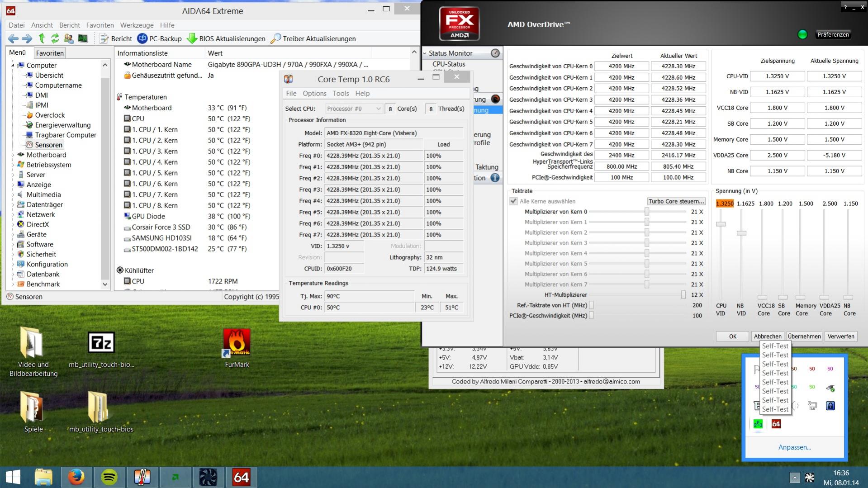
Task: Open the Select CPU dropdown in Core Temp
Action: (354, 109)
